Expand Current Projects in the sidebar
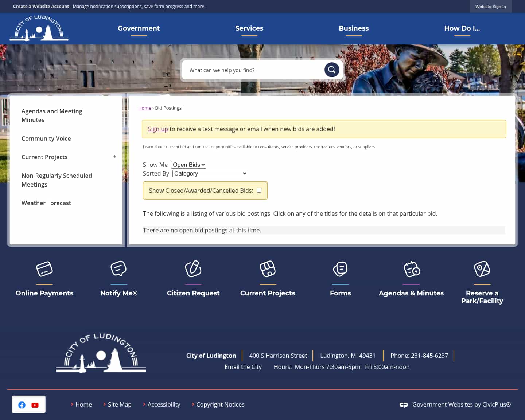The image size is (525, 420). click(114, 156)
